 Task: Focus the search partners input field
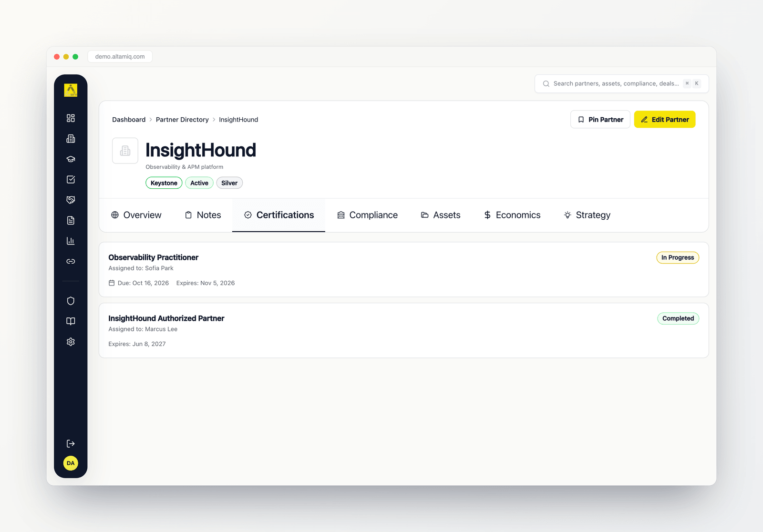[621, 83]
